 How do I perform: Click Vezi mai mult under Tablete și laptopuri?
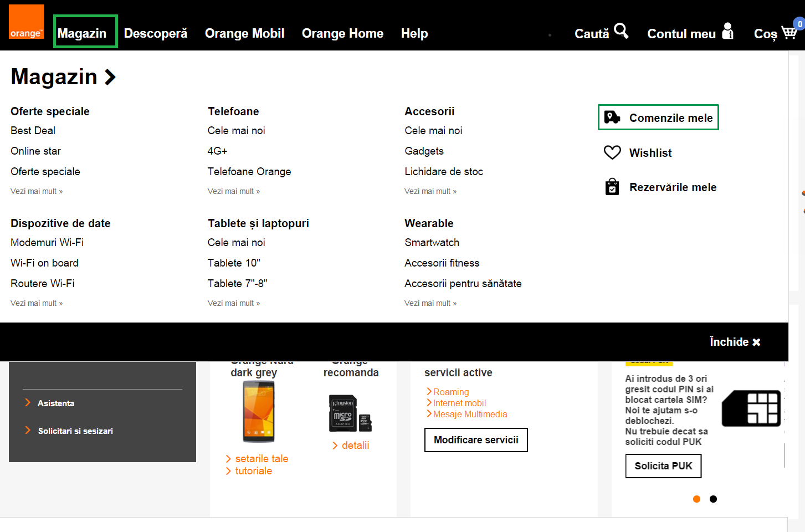click(234, 303)
